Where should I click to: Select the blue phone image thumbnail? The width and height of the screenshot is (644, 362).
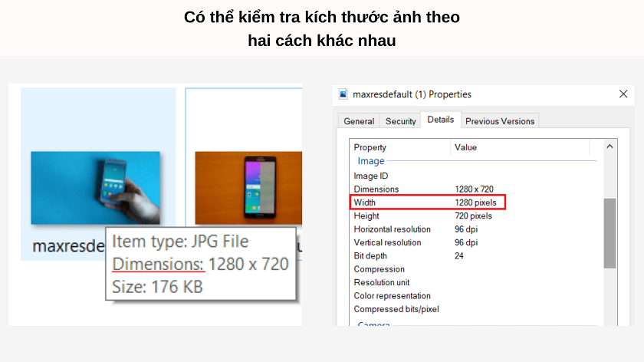tap(95, 187)
